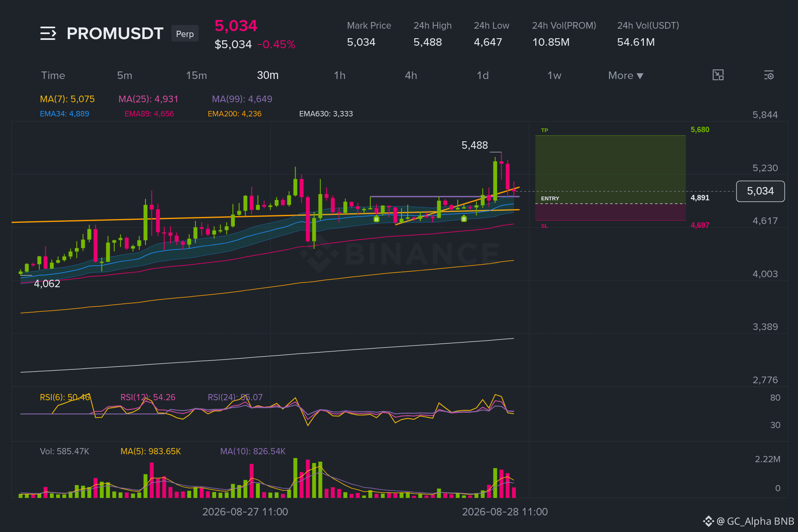Click the take-profit price 5,680
The image size is (798, 532).
point(700,130)
